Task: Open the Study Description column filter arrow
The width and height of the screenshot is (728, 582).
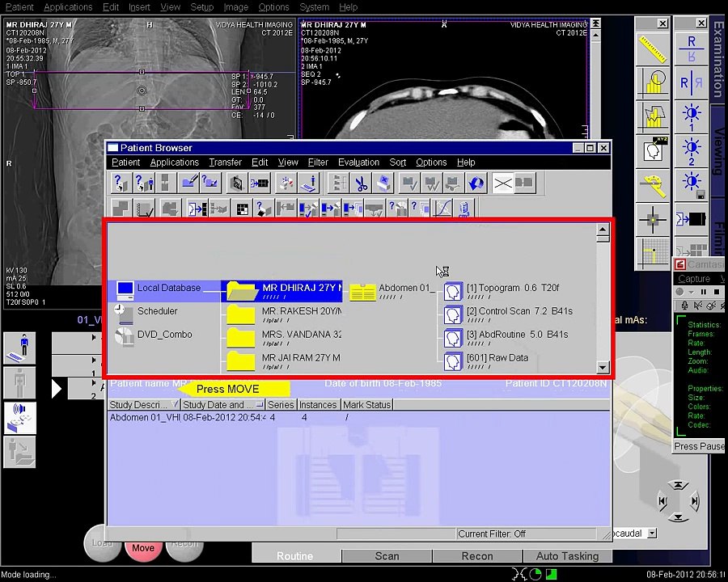Action: pos(175,404)
